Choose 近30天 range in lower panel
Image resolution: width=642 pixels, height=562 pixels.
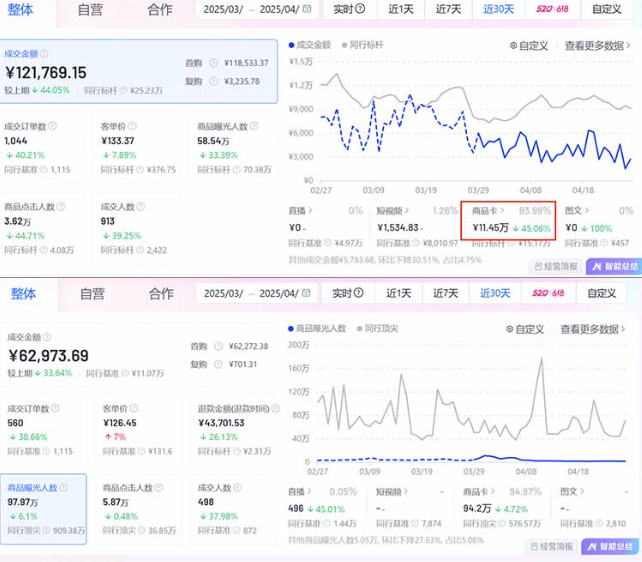495,293
